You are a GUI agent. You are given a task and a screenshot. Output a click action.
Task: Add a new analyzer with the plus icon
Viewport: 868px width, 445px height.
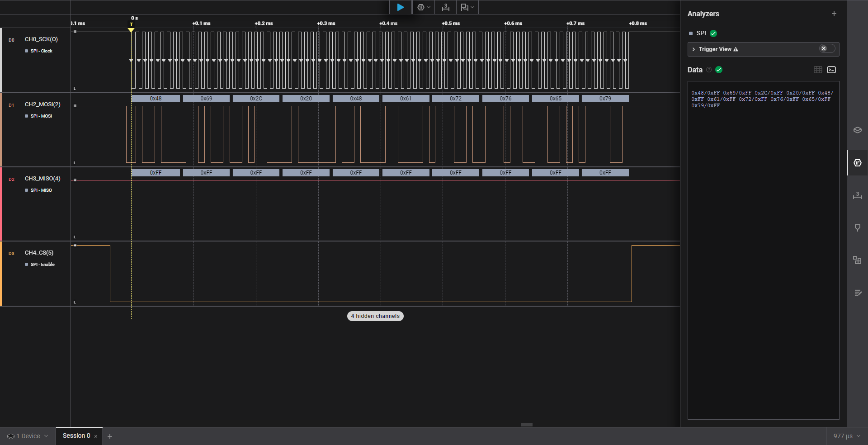[834, 14]
